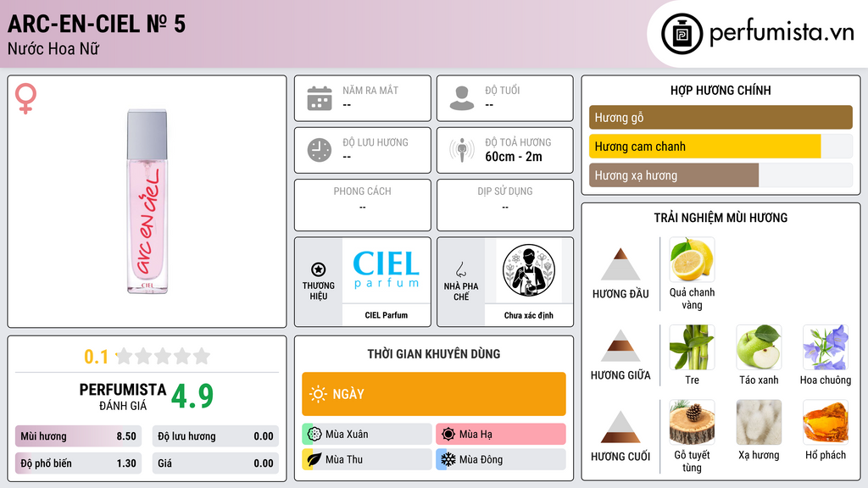Click the Độ lưu hương 0.00 score row
The width and height of the screenshot is (868, 488).
pyautogui.click(x=215, y=436)
